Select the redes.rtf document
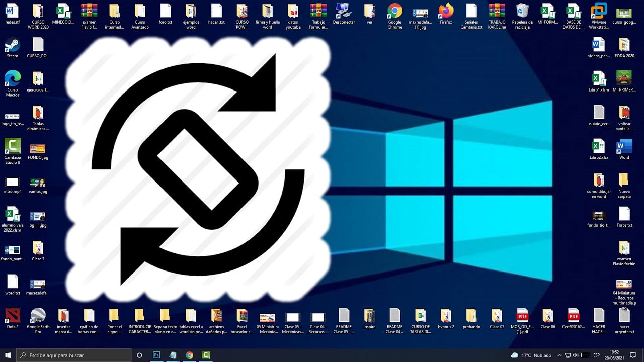This screenshot has width=644, height=362. (x=12, y=14)
